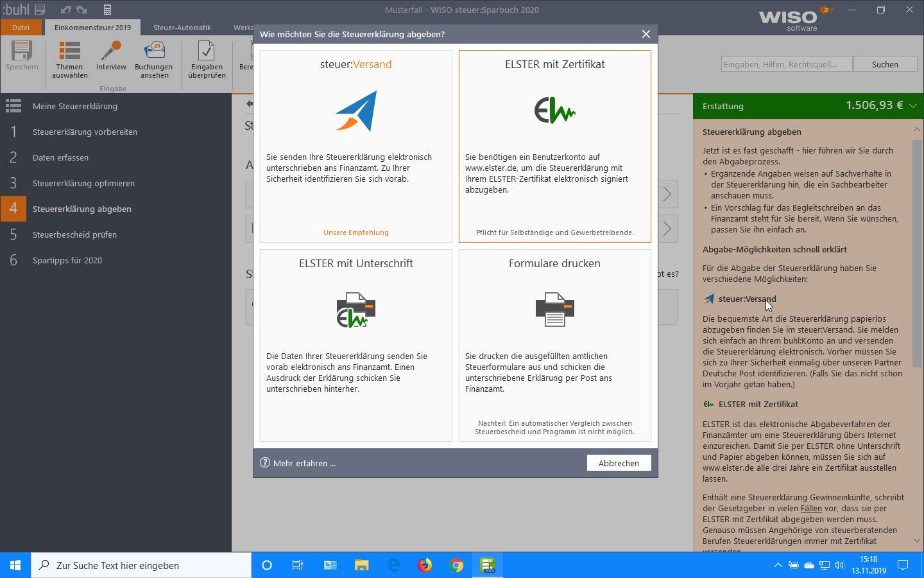The height and width of the screenshot is (578, 924).
Task: Click the redo arrow in title bar
Action: [81, 10]
